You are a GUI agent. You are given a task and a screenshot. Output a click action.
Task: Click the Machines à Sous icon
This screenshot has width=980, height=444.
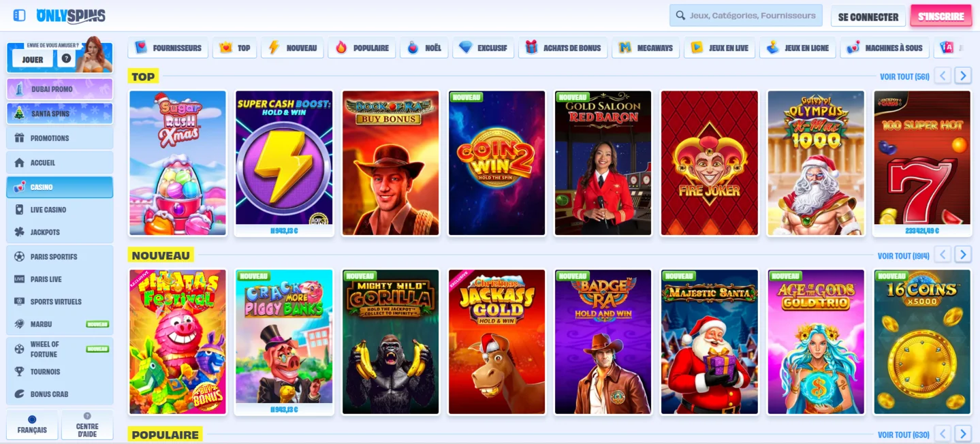[853, 48]
